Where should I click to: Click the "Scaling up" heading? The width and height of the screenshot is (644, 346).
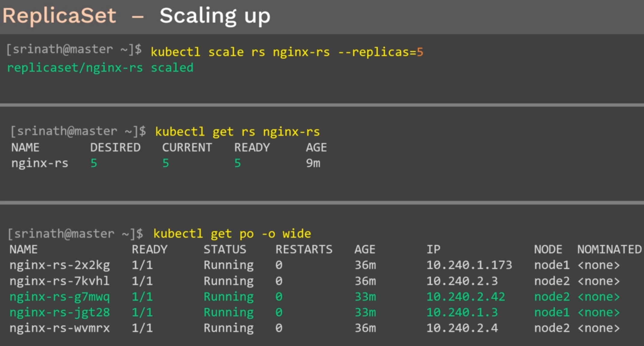215,16
